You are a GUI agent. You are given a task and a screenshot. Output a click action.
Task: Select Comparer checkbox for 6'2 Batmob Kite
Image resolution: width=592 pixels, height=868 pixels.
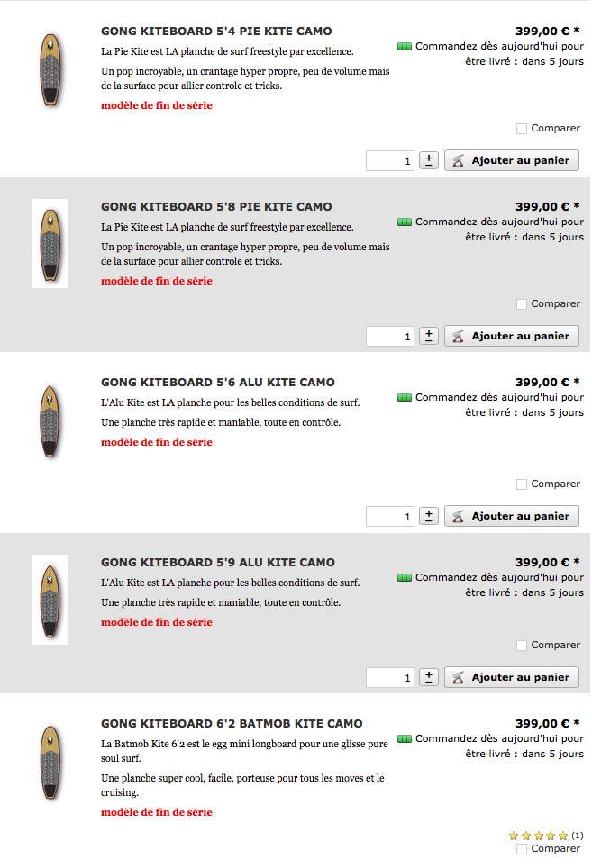[x=522, y=849]
